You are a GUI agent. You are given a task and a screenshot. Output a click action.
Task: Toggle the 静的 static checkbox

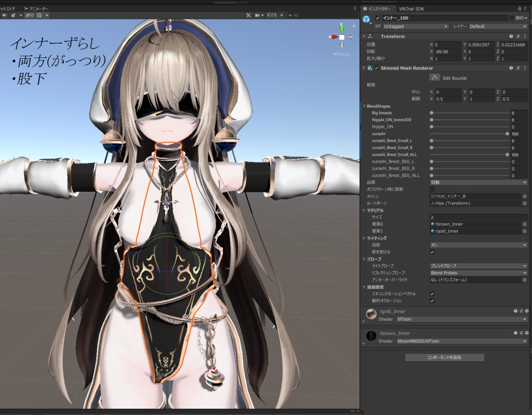[x=512, y=18]
